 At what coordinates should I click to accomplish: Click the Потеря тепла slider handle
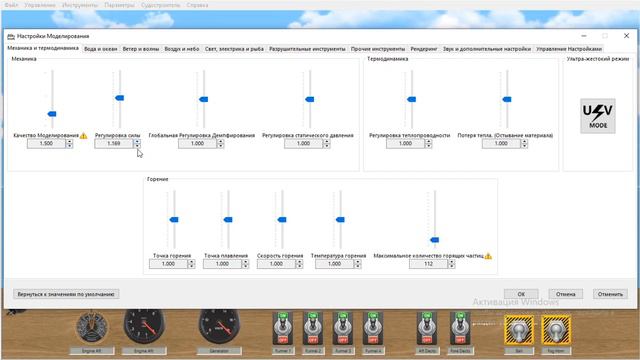pos(507,99)
